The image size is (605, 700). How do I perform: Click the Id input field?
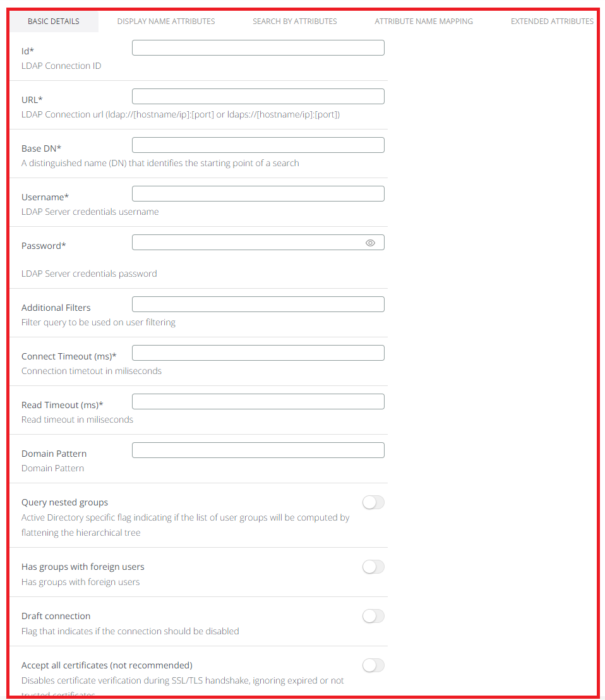[258, 48]
